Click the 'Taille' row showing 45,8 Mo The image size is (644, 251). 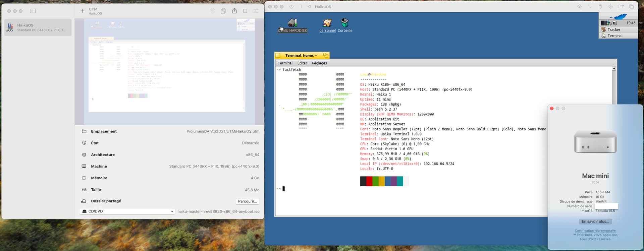click(x=170, y=190)
